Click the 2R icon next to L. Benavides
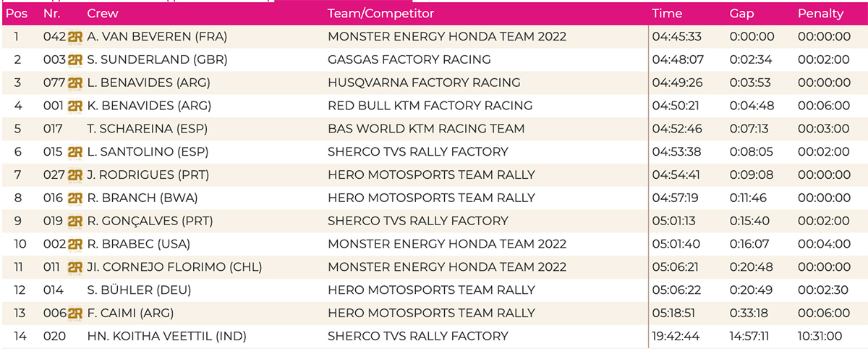The height and width of the screenshot is (349, 868). click(75, 83)
